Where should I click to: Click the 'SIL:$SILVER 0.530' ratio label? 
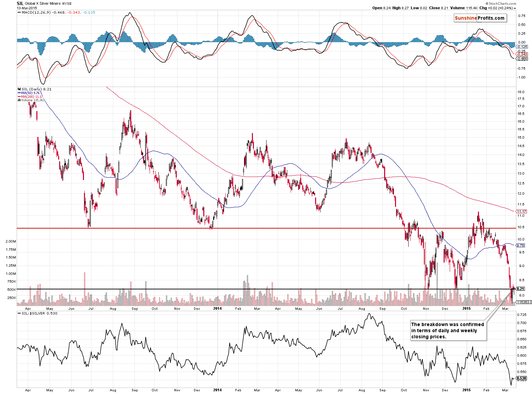[x=39, y=313]
